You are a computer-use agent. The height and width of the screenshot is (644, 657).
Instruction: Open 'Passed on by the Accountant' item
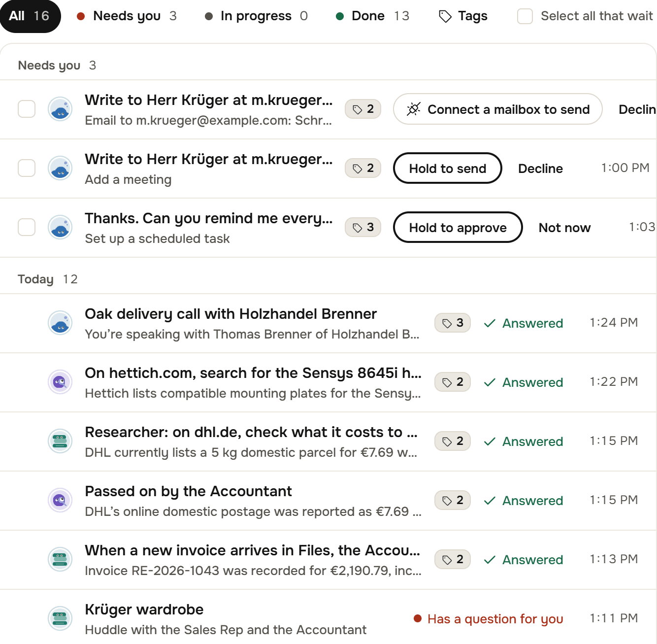(x=188, y=491)
